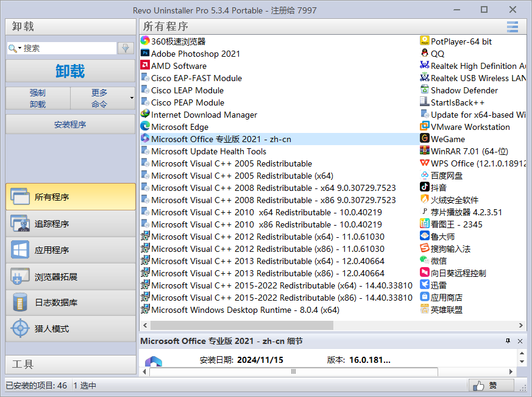Viewport: 532px width, 397px height.
Task: Activate 猎人模式
Action: click(71, 329)
